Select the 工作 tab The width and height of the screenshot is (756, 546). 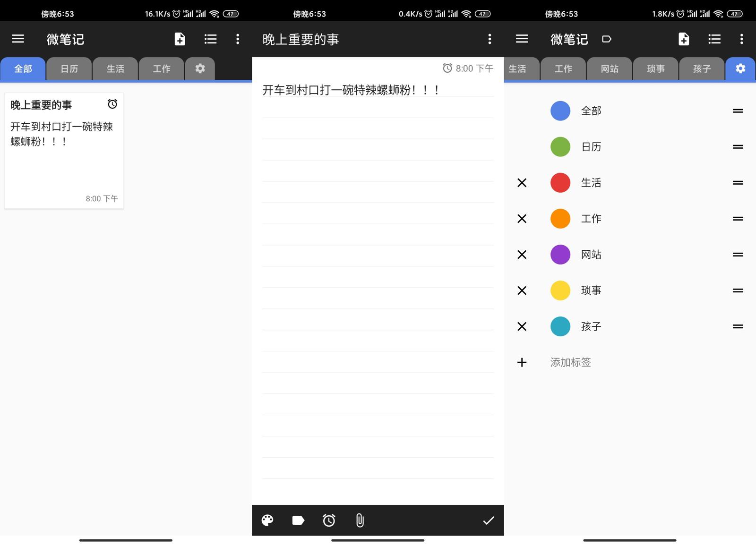tap(161, 68)
